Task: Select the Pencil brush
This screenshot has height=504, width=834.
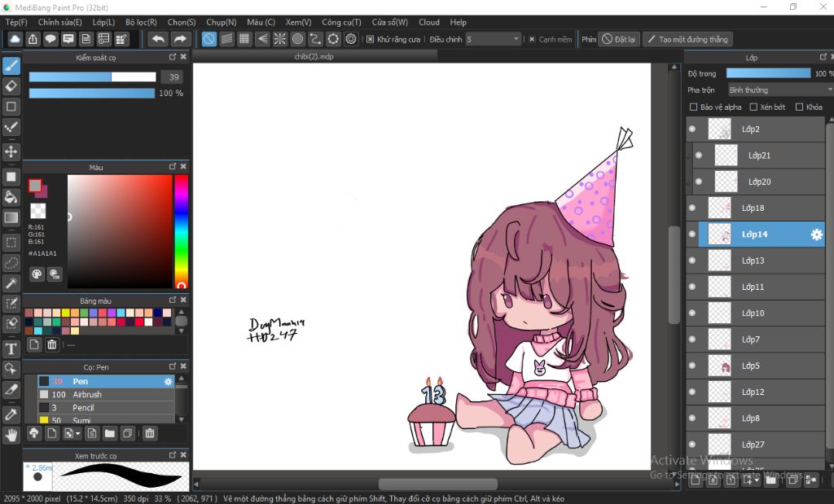Action: coord(106,408)
